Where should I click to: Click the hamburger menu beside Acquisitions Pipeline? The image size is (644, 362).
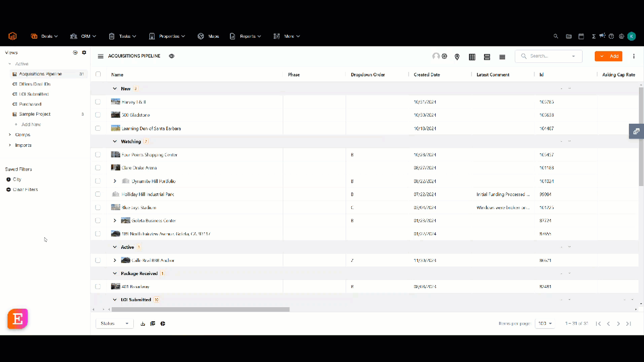tap(101, 56)
